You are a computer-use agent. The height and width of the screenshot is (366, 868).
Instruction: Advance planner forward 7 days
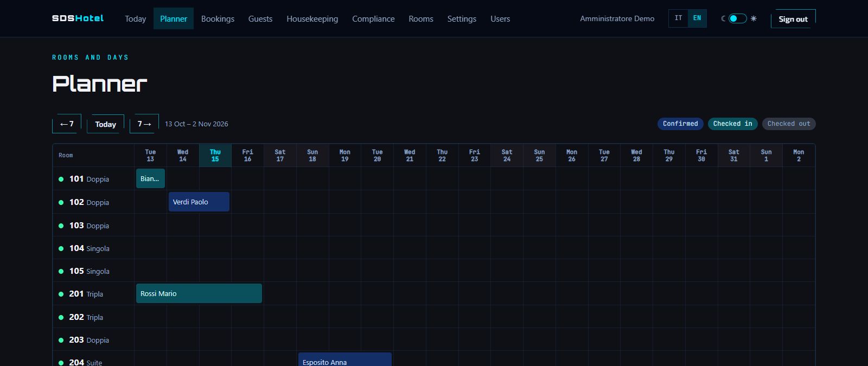(144, 124)
